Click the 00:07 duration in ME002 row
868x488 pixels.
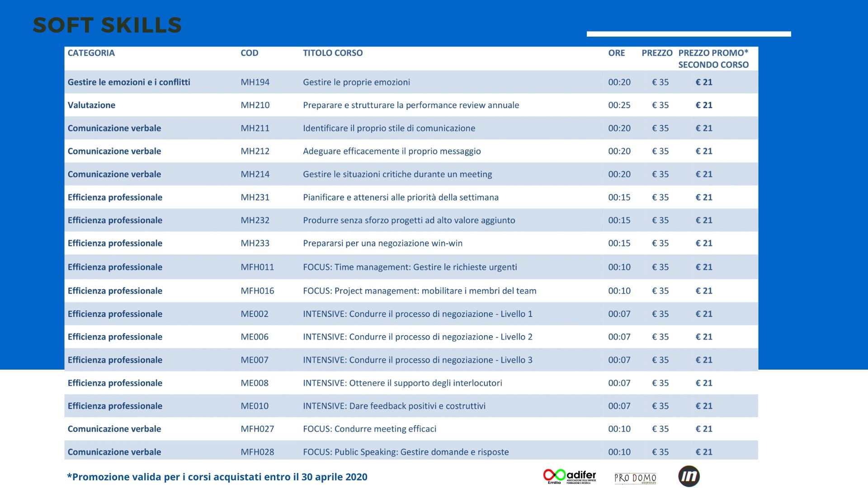coord(619,314)
